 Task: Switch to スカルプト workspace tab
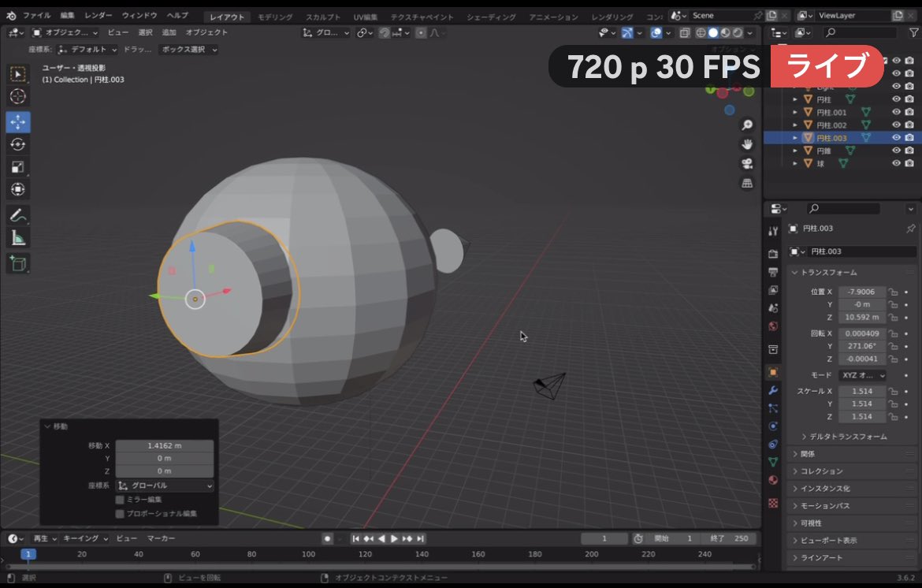(323, 17)
